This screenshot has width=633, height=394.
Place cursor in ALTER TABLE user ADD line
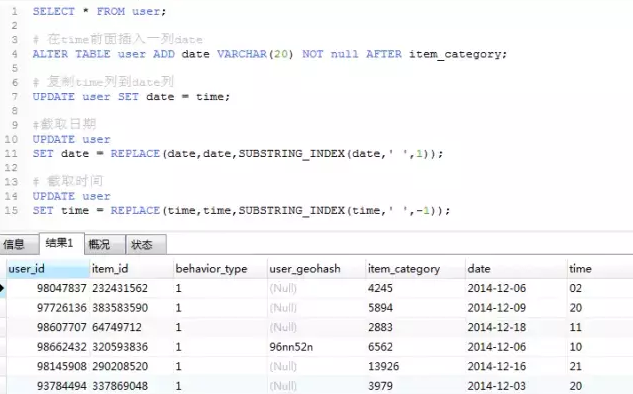pyautogui.click(x=270, y=54)
